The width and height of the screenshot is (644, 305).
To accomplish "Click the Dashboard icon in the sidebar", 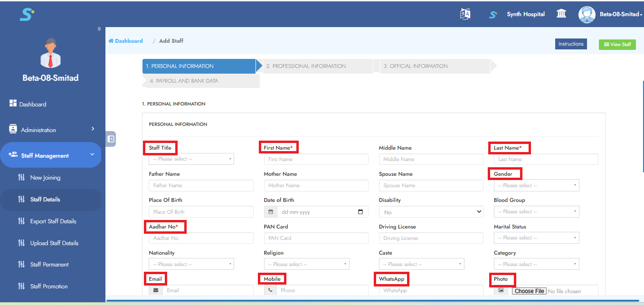I will click(13, 104).
